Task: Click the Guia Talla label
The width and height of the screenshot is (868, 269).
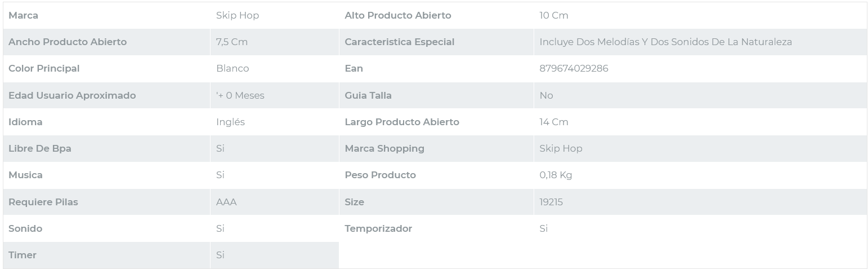Action: (368, 95)
